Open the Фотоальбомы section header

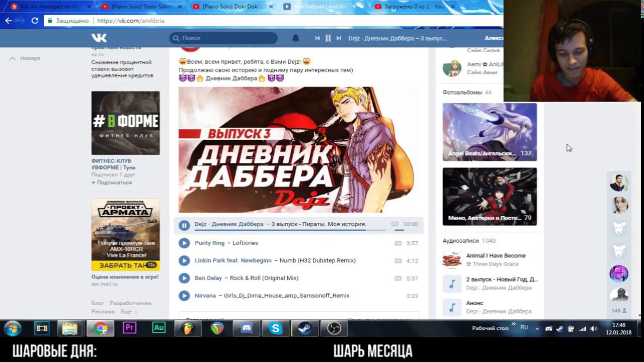click(x=467, y=93)
